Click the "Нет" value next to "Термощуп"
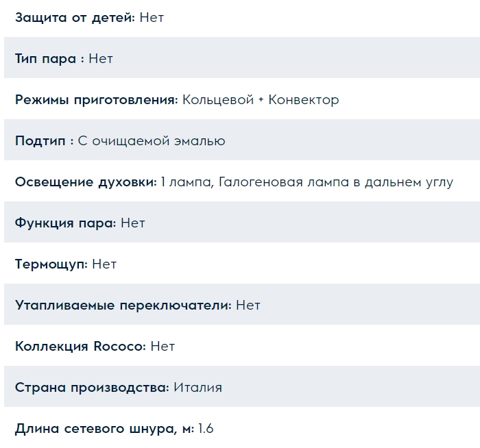Viewport: 480px width, 448px height. click(104, 264)
